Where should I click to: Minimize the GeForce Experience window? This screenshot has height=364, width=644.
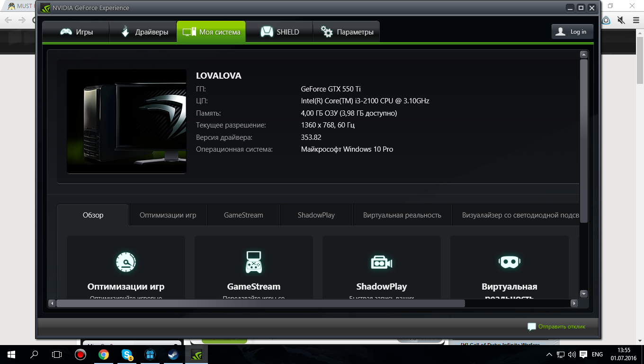571,8
